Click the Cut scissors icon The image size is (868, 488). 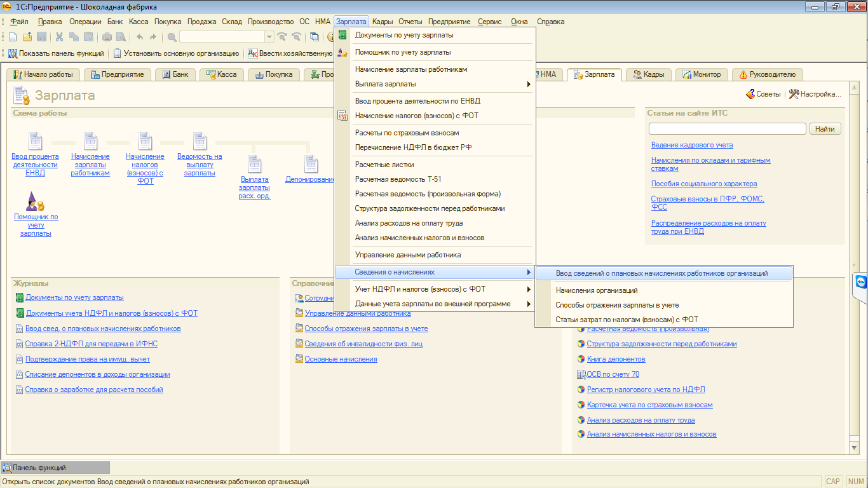click(x=59, y=37)
